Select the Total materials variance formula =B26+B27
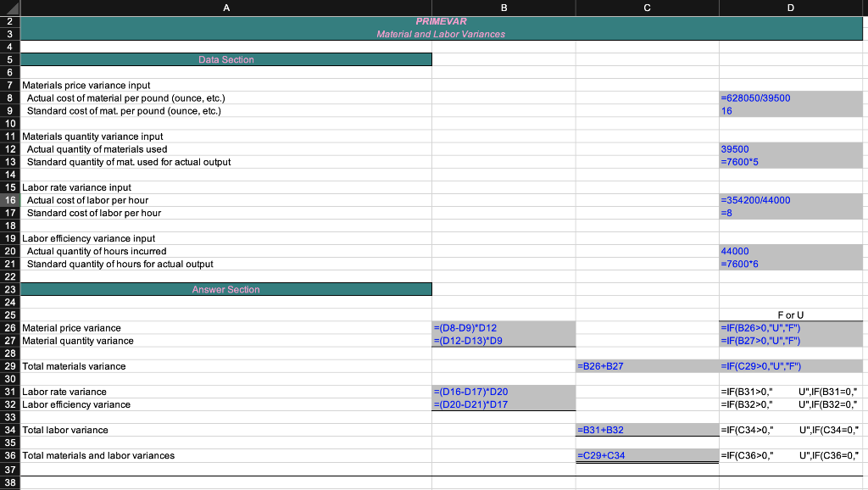The image size is (868, 490). tap(647, 365)
